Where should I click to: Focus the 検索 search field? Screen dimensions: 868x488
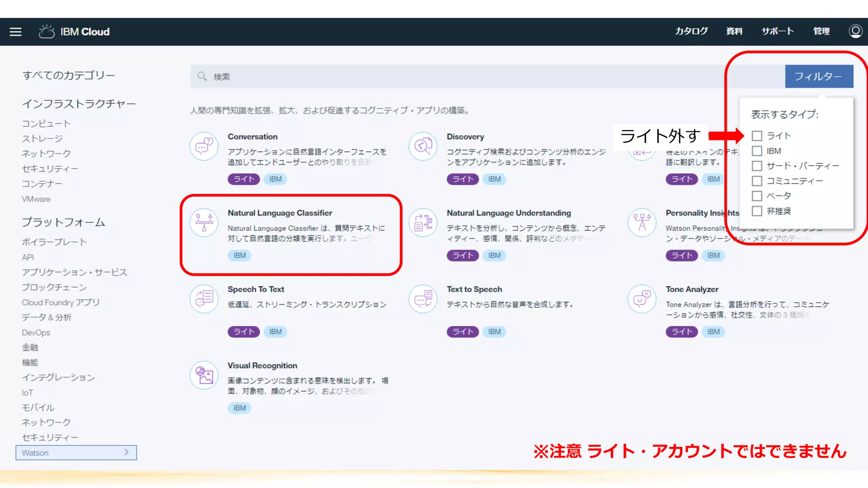[487, 76]
